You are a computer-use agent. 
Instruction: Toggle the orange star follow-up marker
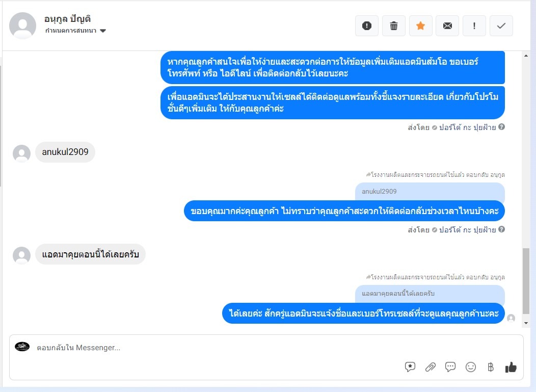click(x=421, y=25)
